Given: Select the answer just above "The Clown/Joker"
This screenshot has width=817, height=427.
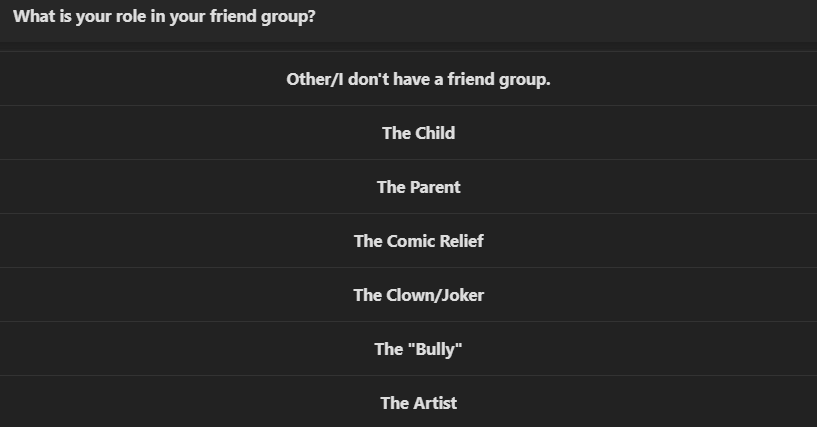Looking at the screenshot, I should point(418,241).
